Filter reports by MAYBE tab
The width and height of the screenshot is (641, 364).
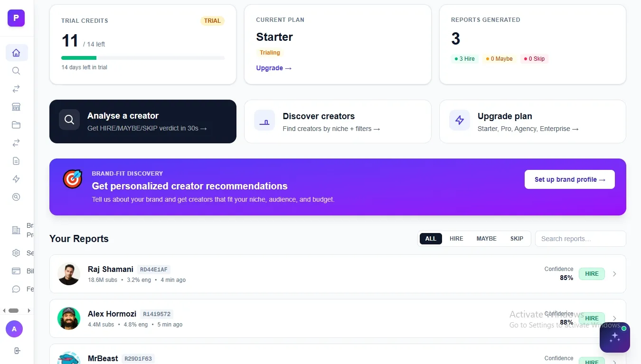(x=487, y=239)
